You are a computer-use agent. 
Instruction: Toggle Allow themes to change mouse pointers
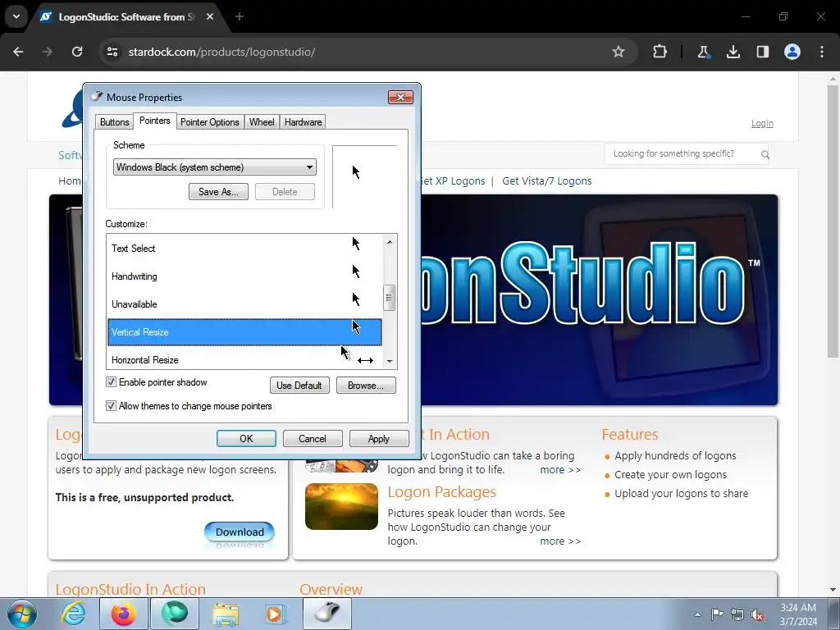click(x=111, y=405)
